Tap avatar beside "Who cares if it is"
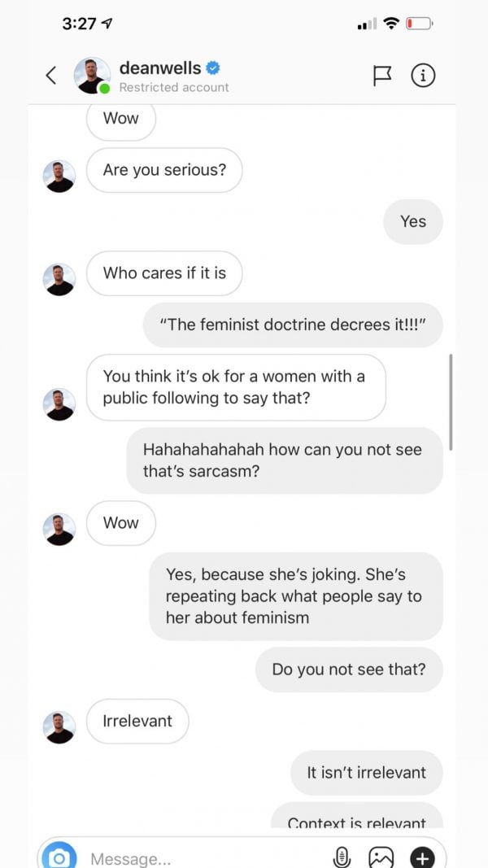Viewport: 488px width, 868px height. 59,279
